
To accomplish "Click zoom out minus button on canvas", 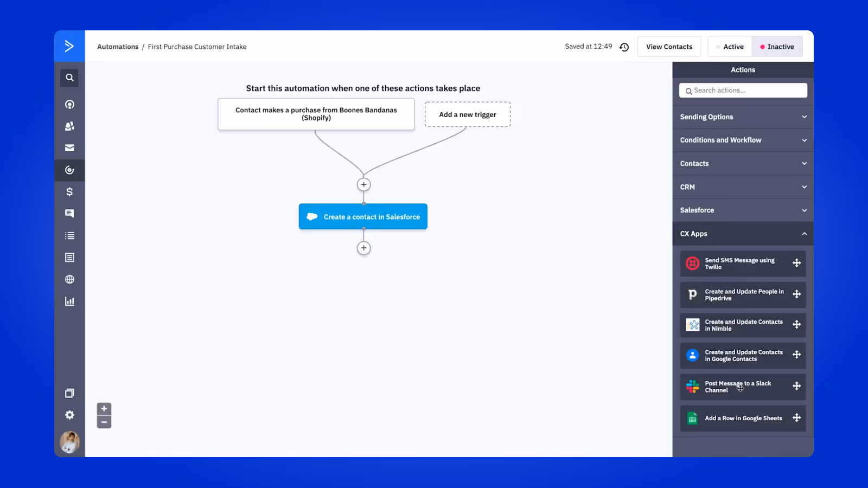I will click(x=104, y=422).
